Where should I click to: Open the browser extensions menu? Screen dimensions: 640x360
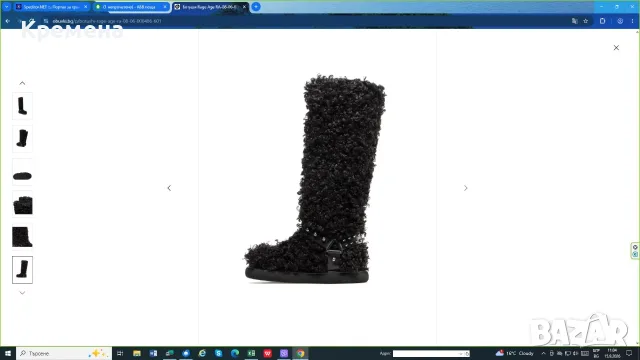point(602,21)
